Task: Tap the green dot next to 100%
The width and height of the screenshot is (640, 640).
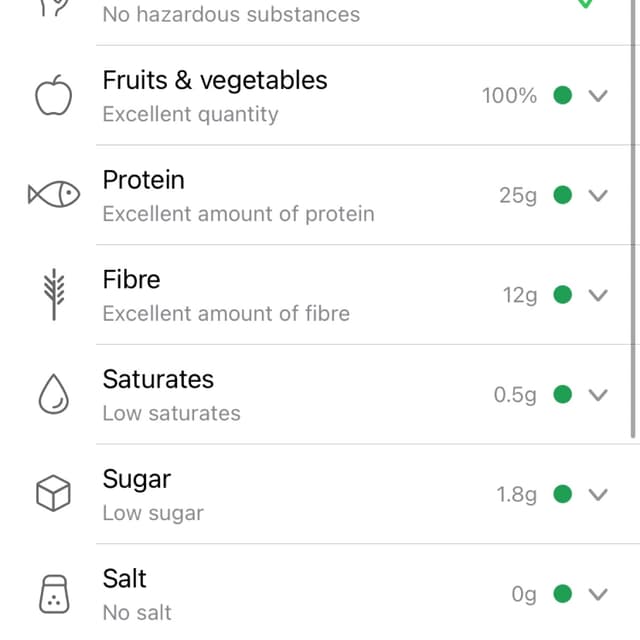Action: (x=562, y=95)
